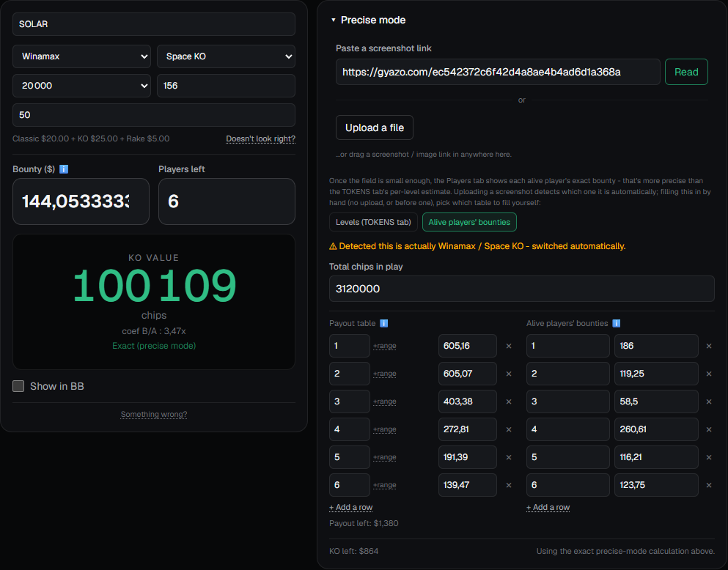
Task: Delete bounty row with value 119,25
Action: (709, 374)
